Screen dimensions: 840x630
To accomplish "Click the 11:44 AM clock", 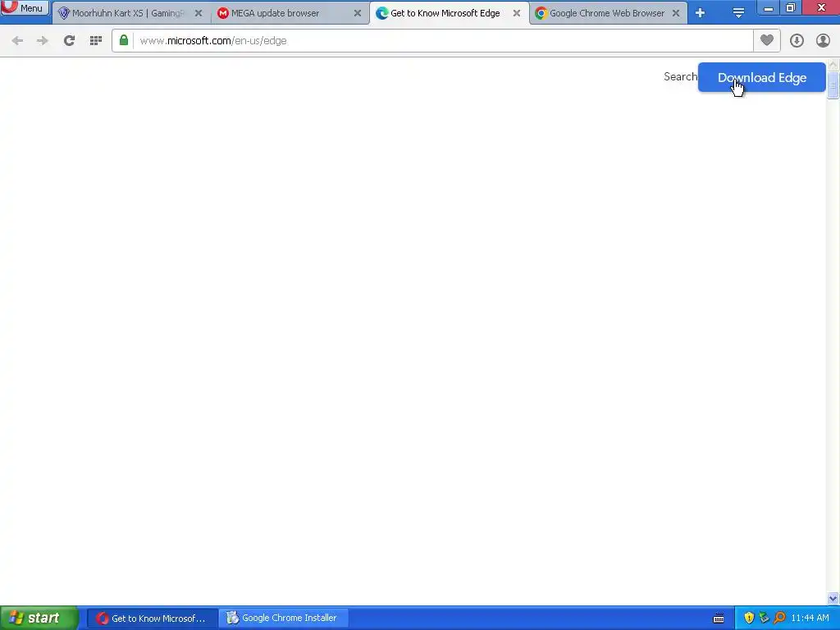I will pyautogui.click(x=810, y=619).
